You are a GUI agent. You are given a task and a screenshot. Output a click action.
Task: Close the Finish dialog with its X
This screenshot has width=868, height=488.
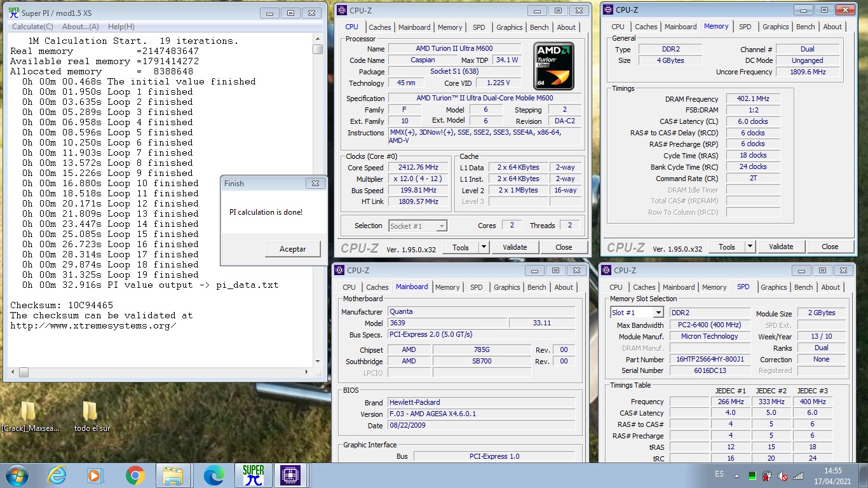click(x=315, y=183)
